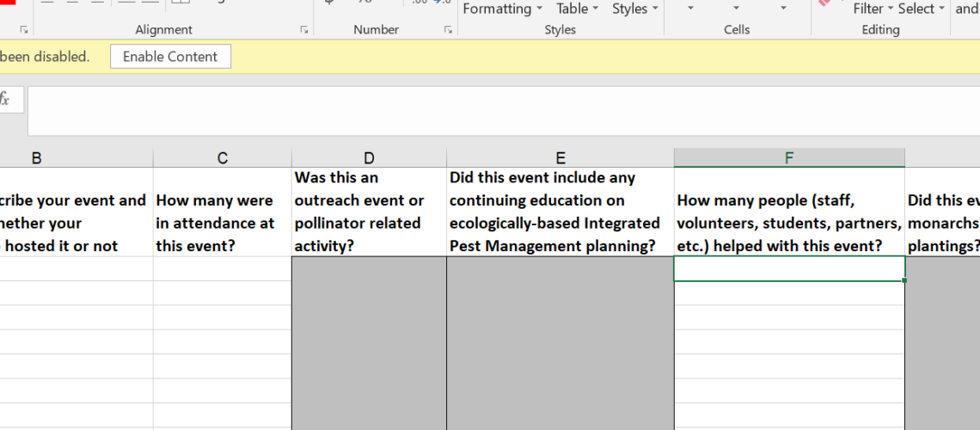Select the 'hosted it or not' header cell
Screen dimensions: 980x430
tap(77, 212)
